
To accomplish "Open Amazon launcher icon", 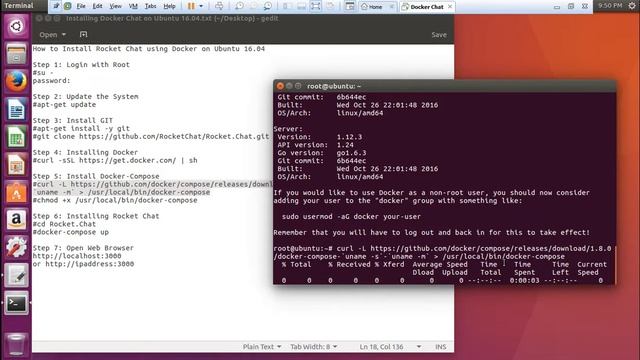I will click(16, 220).
